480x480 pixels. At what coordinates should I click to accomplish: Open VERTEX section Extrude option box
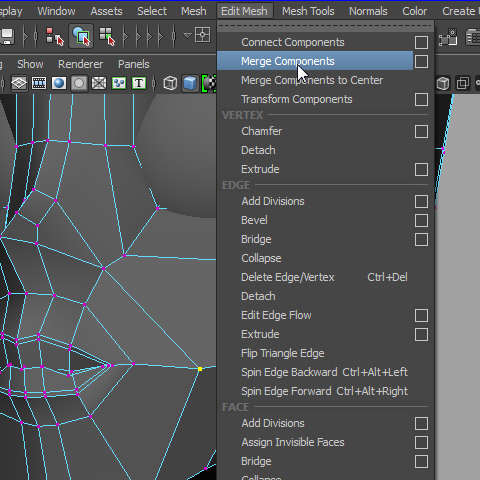tap(421, 170)
